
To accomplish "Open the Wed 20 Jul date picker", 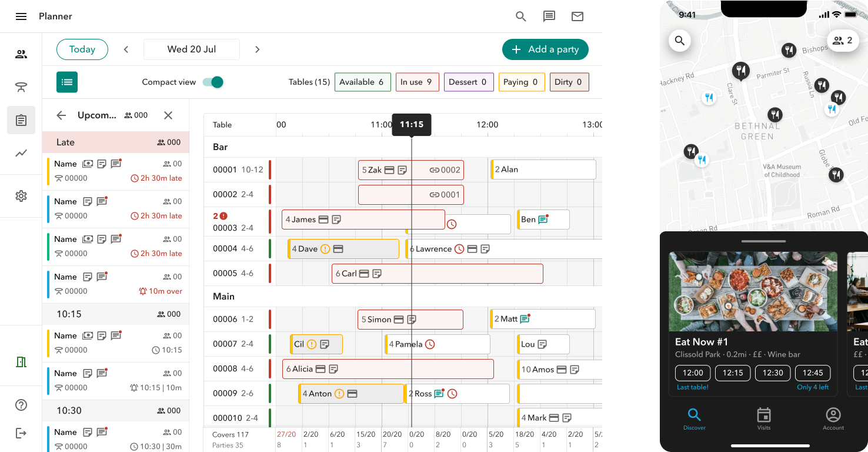I will pos(191,49).
